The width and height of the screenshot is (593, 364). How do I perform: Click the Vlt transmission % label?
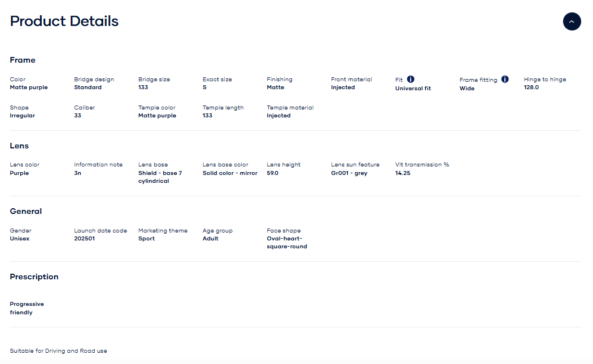pos(422,165)
